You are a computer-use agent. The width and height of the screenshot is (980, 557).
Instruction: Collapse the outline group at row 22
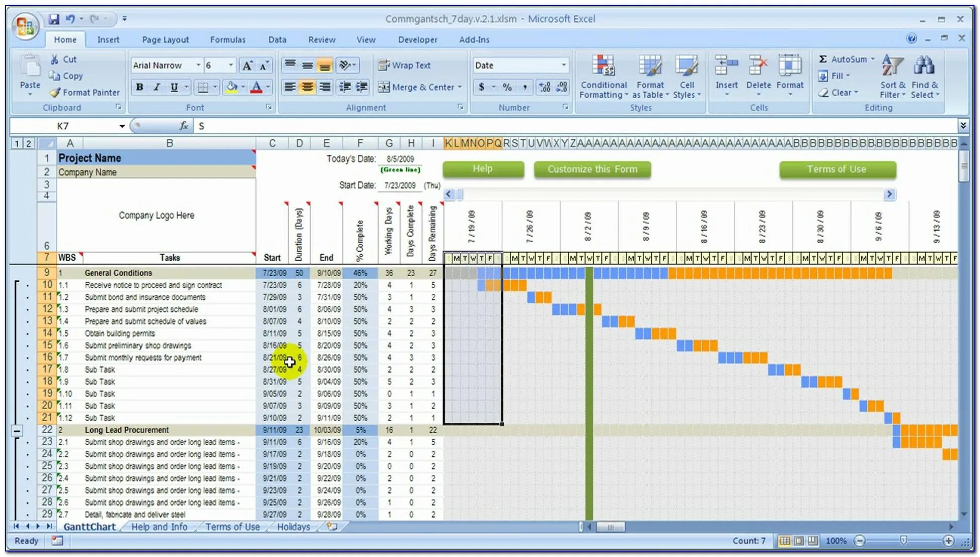17,431
